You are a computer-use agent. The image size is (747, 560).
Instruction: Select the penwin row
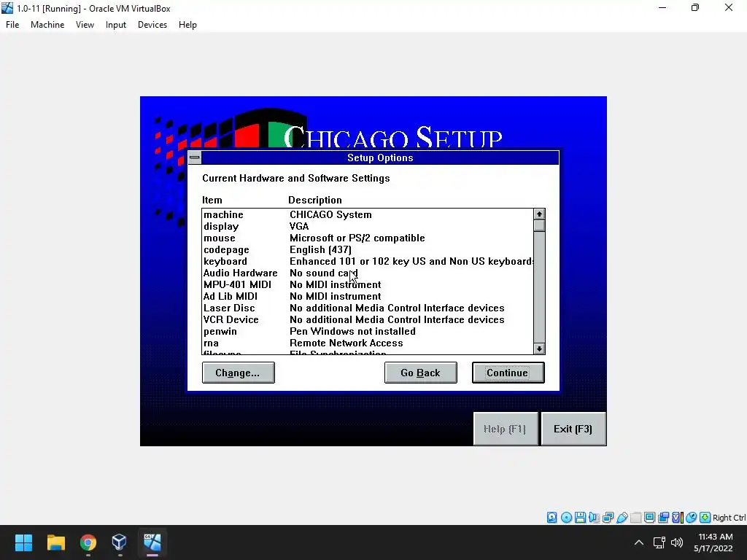click(x=368, y=332)
